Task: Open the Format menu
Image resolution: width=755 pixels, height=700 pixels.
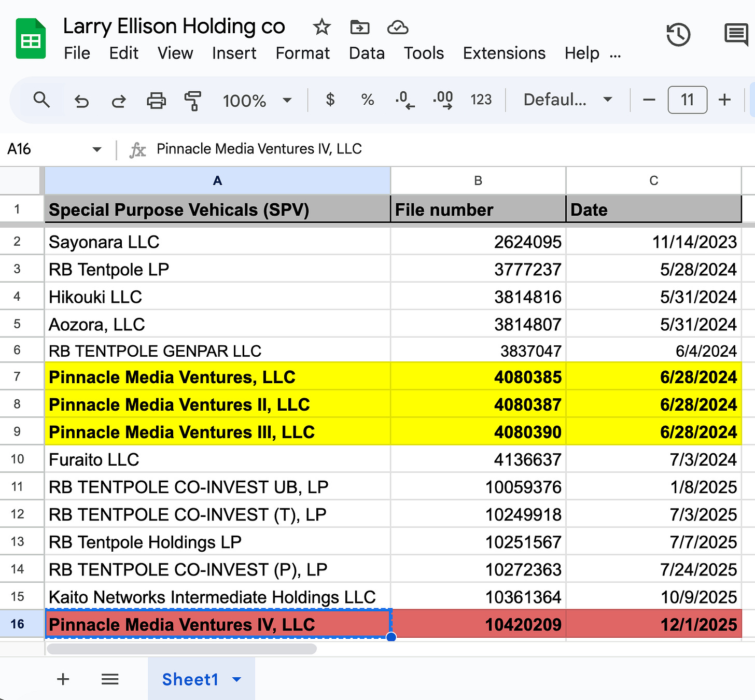Action: [x=302, y=53]
